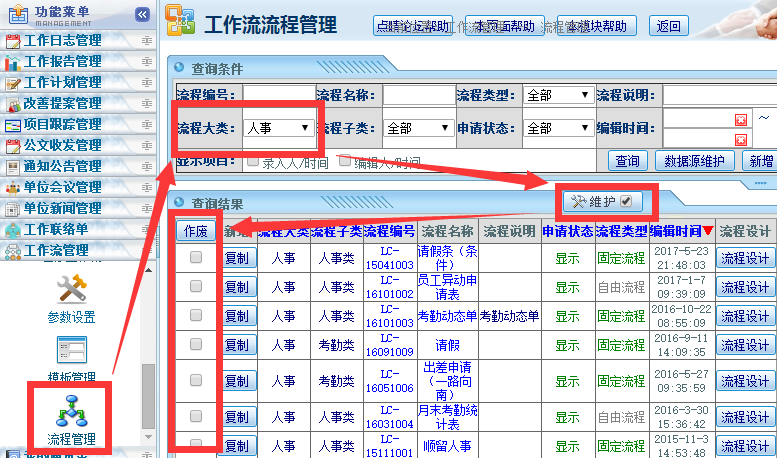Screen dimensions: 777x458
Task: Open 流程设计 for the 出差申请 row
Action: click(744, 381)
